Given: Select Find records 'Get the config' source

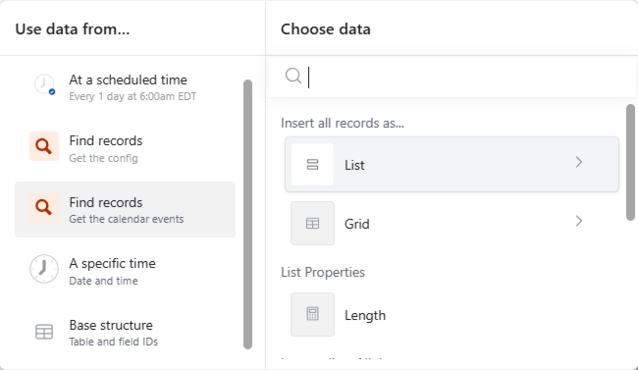Looking at the screenshot, I should coord(125,148).
